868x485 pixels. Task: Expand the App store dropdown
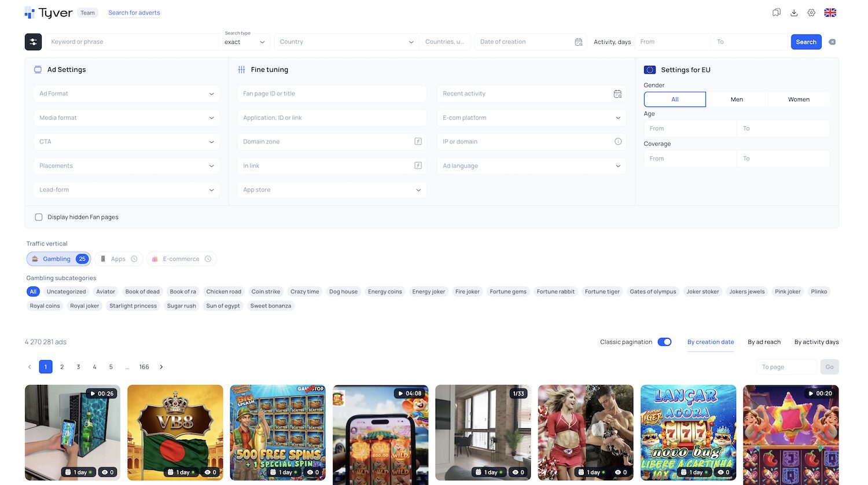(x=332, y=190)
